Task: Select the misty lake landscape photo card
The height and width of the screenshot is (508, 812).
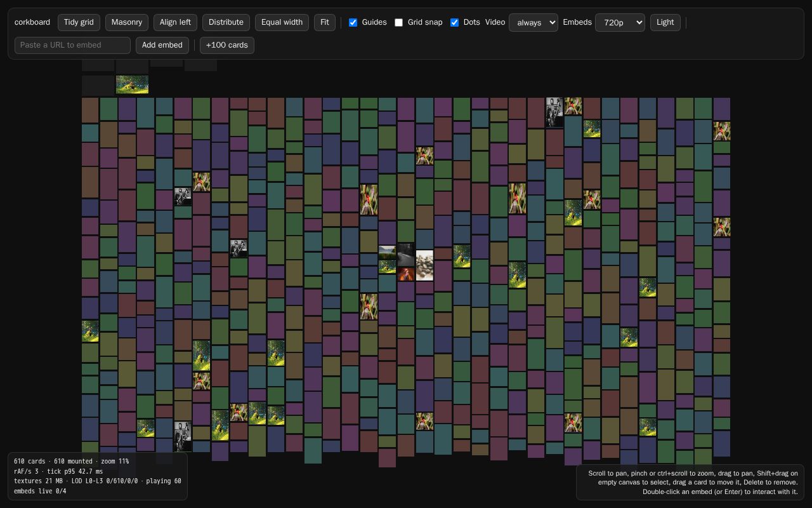Action: coord(387,252)
